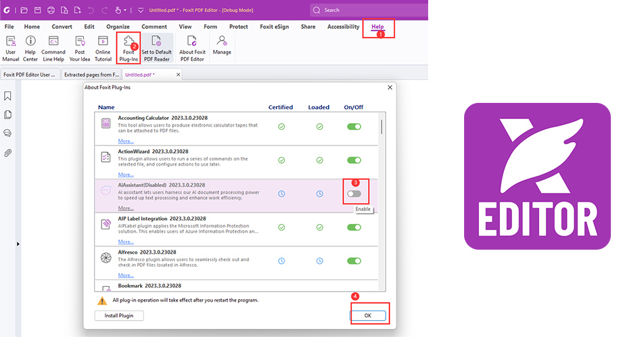The image size is (644, 337).
Task: Click the Foxit logo icon at top left
Action: 7,10
